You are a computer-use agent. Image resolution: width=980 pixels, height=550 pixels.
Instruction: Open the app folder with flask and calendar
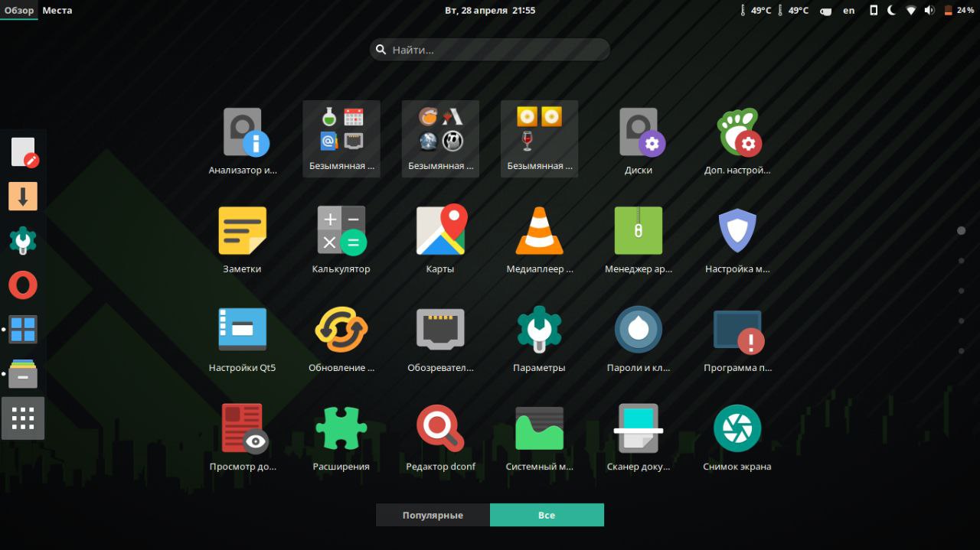[341, 139]
